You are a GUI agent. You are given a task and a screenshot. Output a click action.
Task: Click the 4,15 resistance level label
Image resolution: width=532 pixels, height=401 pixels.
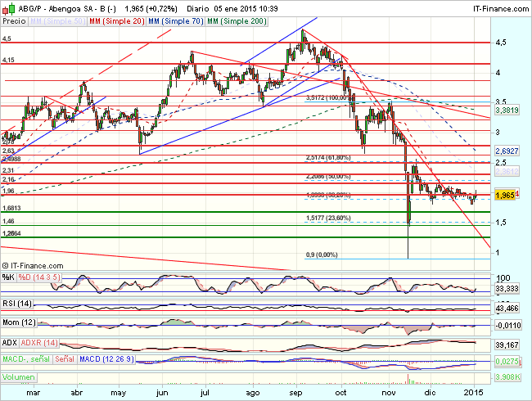(8, 60)
